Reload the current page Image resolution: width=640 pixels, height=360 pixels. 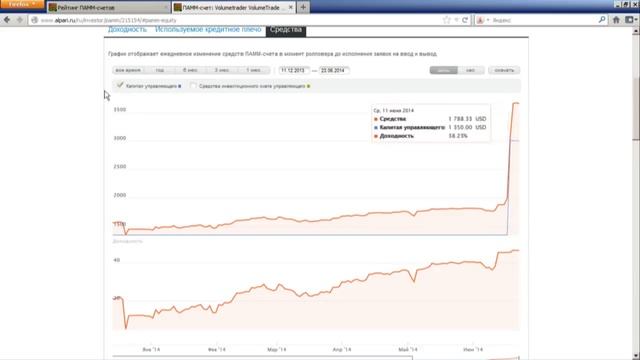[465, 20]
